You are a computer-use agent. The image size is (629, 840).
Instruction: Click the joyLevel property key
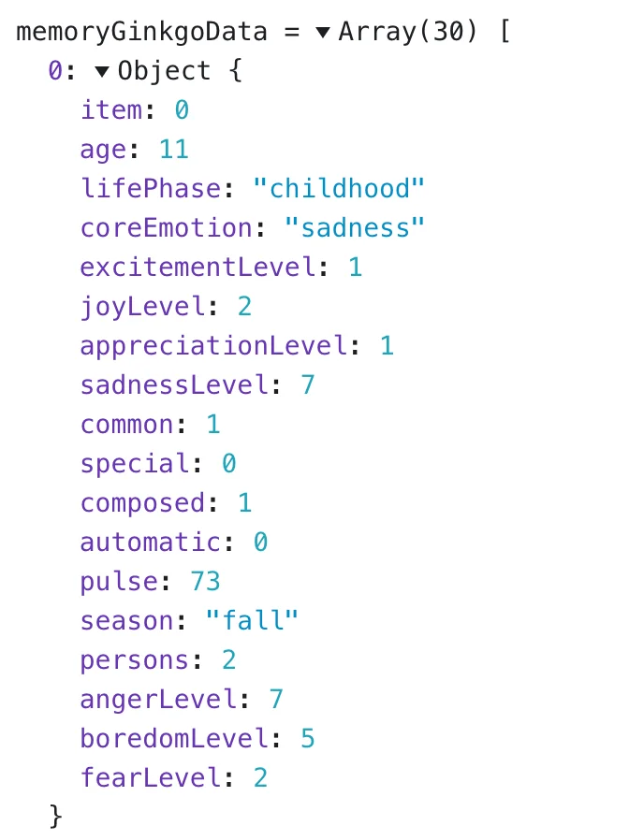tap(142, 307)
